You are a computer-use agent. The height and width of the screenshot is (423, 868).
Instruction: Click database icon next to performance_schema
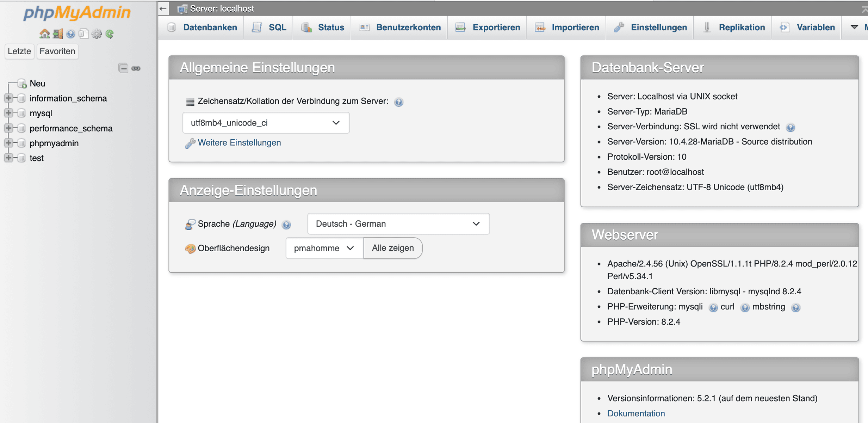click(22, 128)
